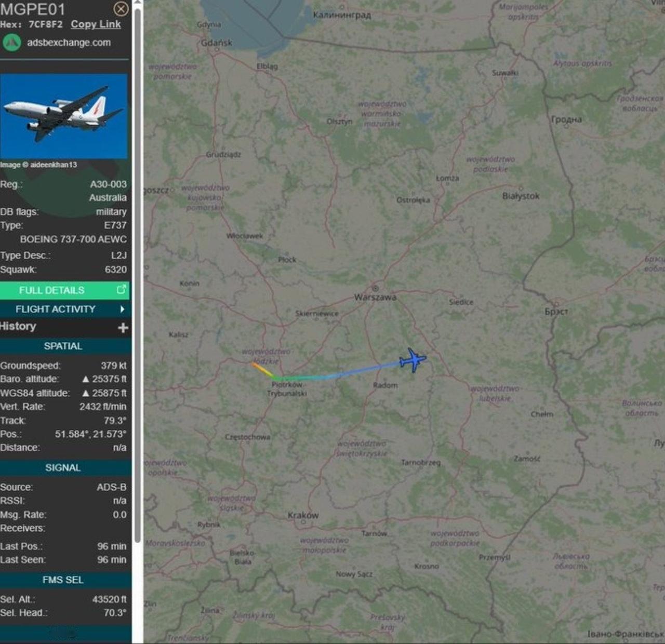Image resolution: width=665 pixels, height=644 pixels.
Task: Select the blue aircraft icon on map
Action: click(x=413, y=359)
